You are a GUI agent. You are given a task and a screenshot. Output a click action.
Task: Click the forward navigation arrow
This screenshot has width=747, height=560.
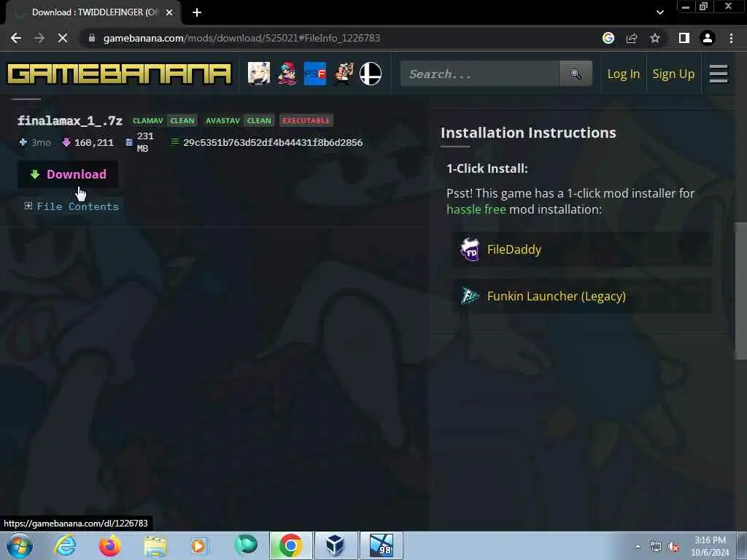click(39, 38)
